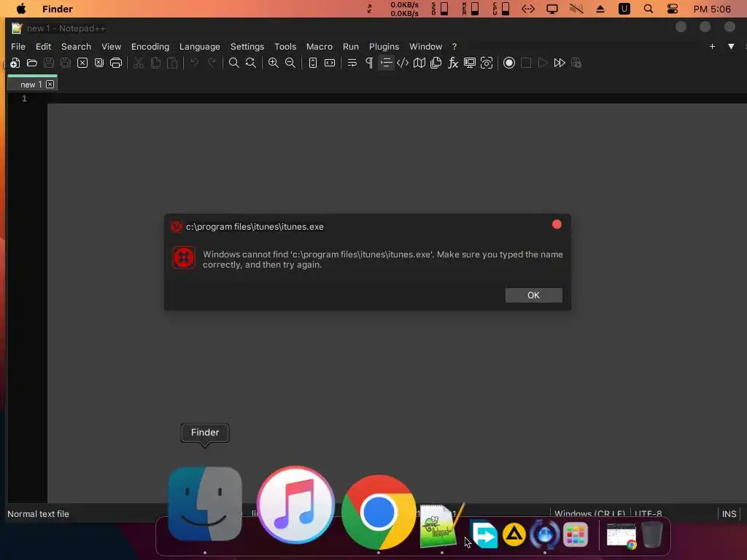
Task: Open the View menu
Action: (x=112, y=47)
